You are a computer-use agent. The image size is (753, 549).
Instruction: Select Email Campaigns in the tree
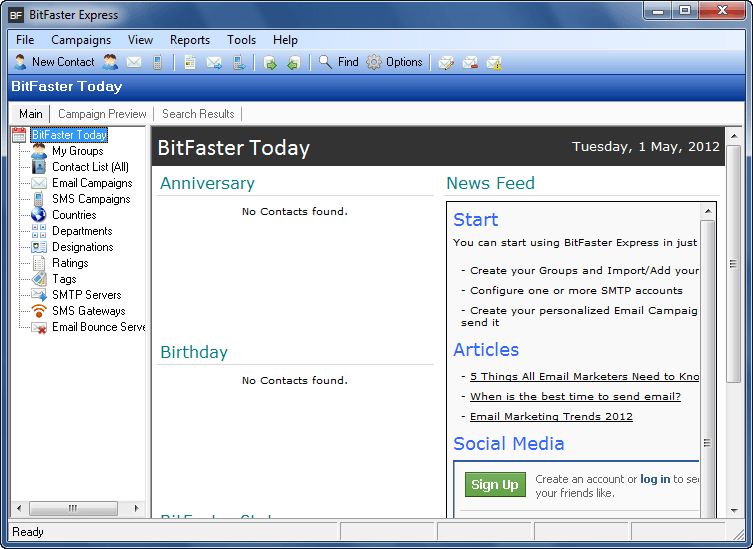point(92,183)
